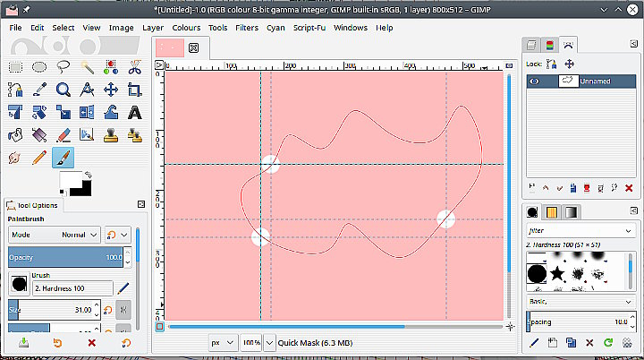Screen dimensions: 644x360
Task: Open Mode Normal dropdown
Action: pos(54,235)
